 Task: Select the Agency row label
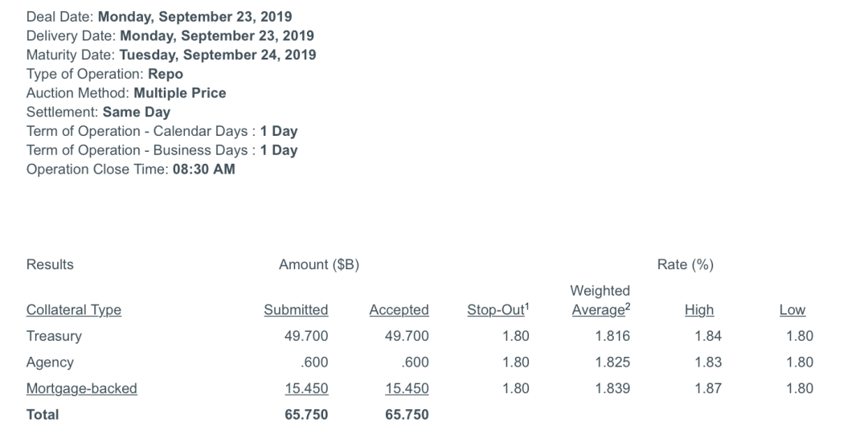[50, 362]
